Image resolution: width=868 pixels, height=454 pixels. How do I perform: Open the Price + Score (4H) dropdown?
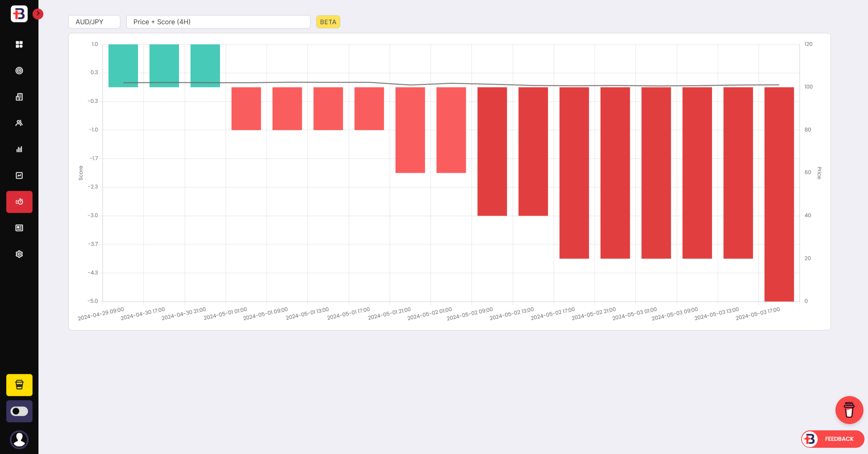(218, 22)
